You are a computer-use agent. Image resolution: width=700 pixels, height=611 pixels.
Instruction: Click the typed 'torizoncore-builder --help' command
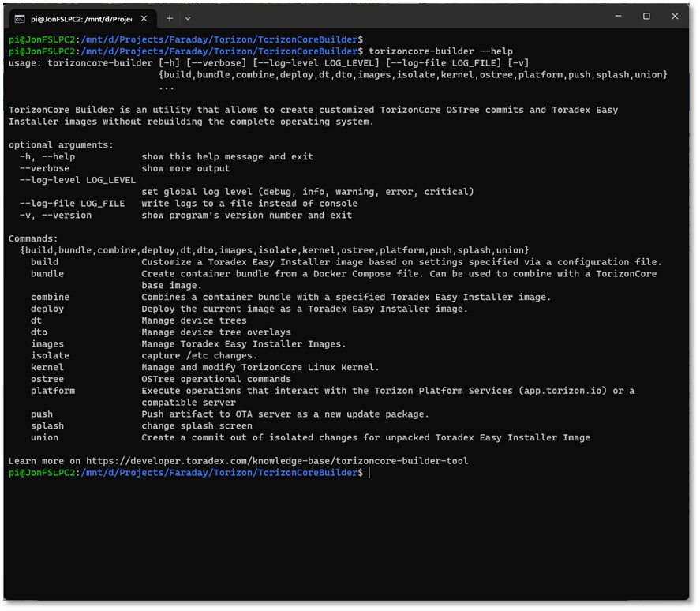(440, 51)
